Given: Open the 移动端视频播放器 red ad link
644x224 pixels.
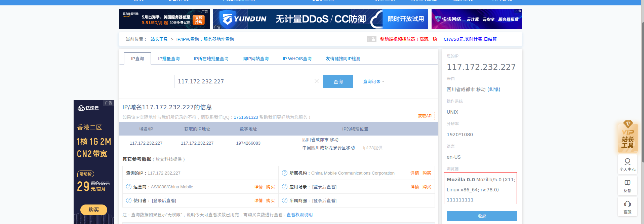Looking at the screenshot, I should pyautogui.click(x=408, y=39).
